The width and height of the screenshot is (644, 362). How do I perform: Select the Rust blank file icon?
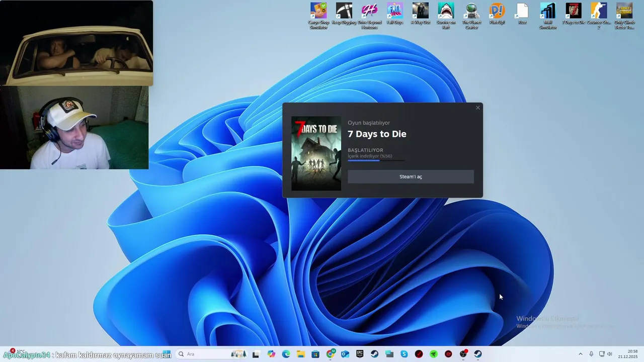[523, 14]
